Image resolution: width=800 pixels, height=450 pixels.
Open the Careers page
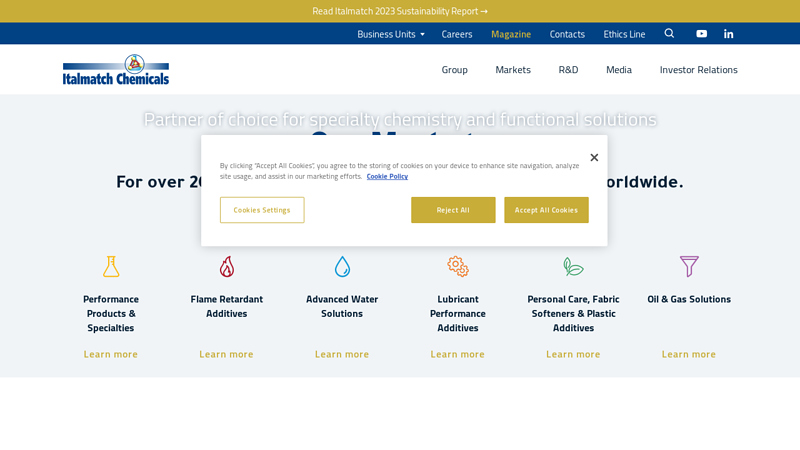click(x=457, y=34)
